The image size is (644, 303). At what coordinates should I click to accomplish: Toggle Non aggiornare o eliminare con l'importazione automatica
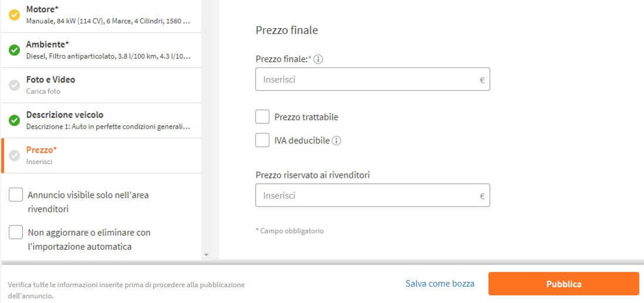[16, 232]
